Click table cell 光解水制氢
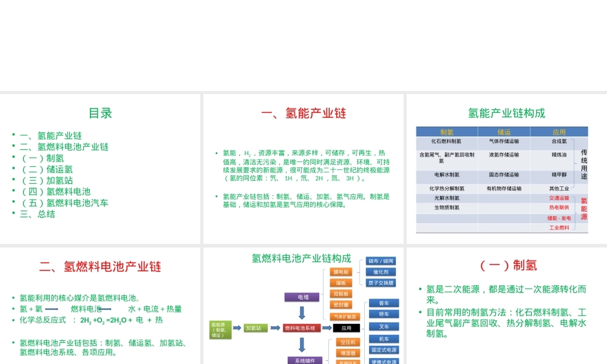The image size is (607, 364). tap(447, 198)
